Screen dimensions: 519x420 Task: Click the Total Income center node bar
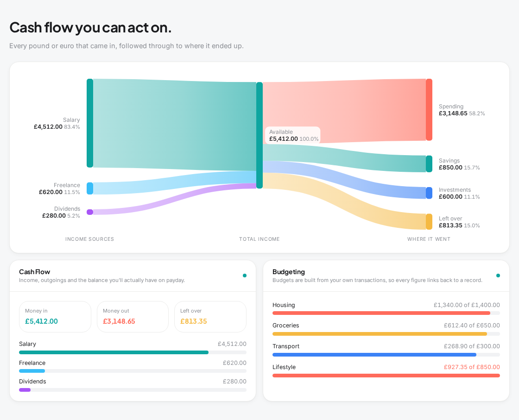pyautogui.click(x=259, y=135)
